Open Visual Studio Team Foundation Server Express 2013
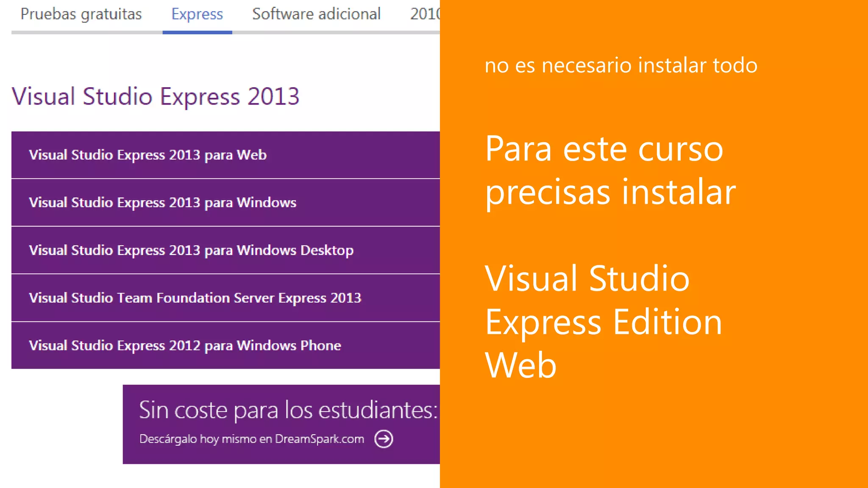The width and height of the screenshot is (868, 488). point(225,298)
